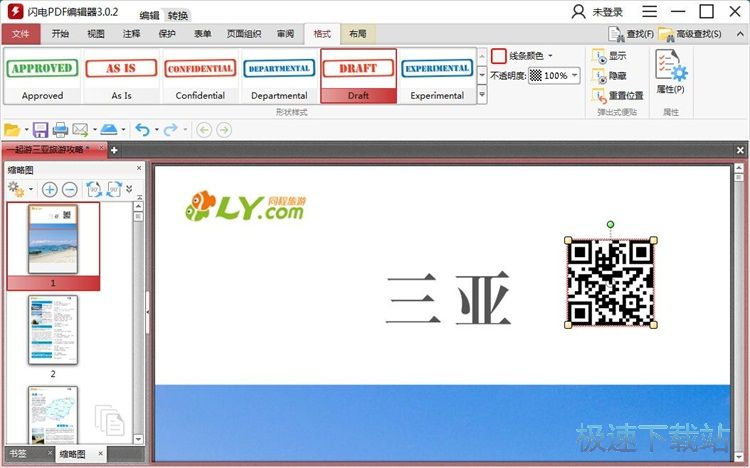
Task: Select the Experimental stamp style
Action: pos(437,76)
